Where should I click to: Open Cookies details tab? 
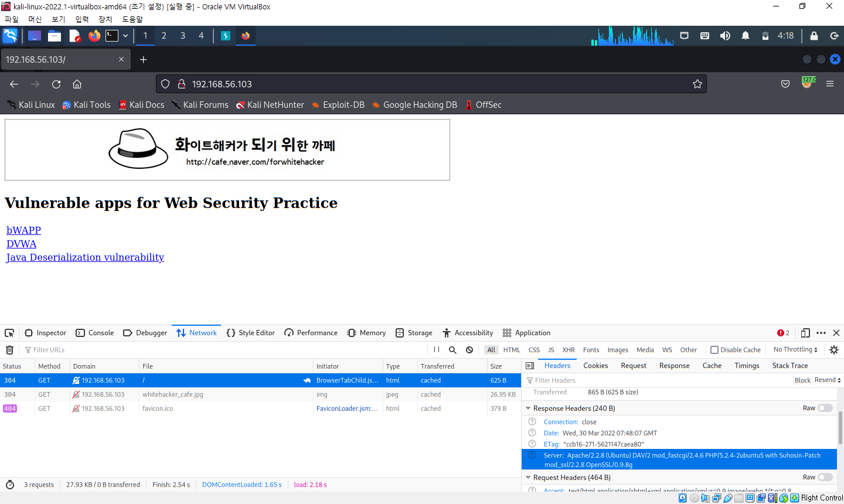pyautogui.click(x=595, y=366)
